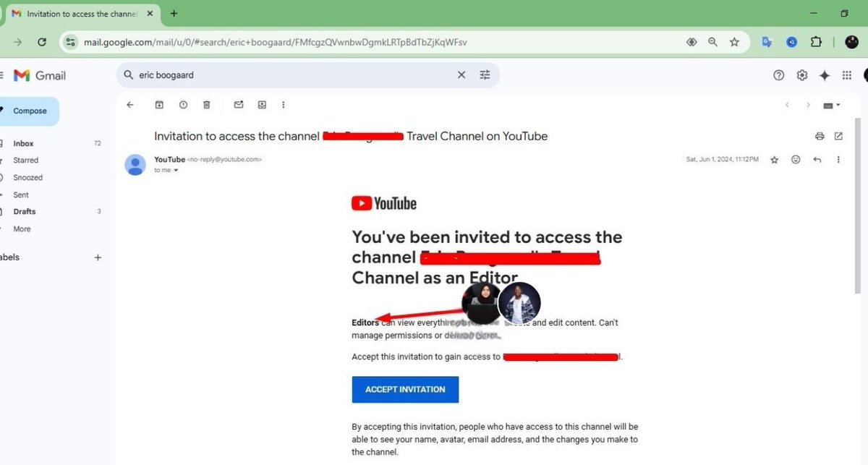The height and width of the screenshot is (465, 868).
Task: Go forward in browser history
Action: point(17,42)
